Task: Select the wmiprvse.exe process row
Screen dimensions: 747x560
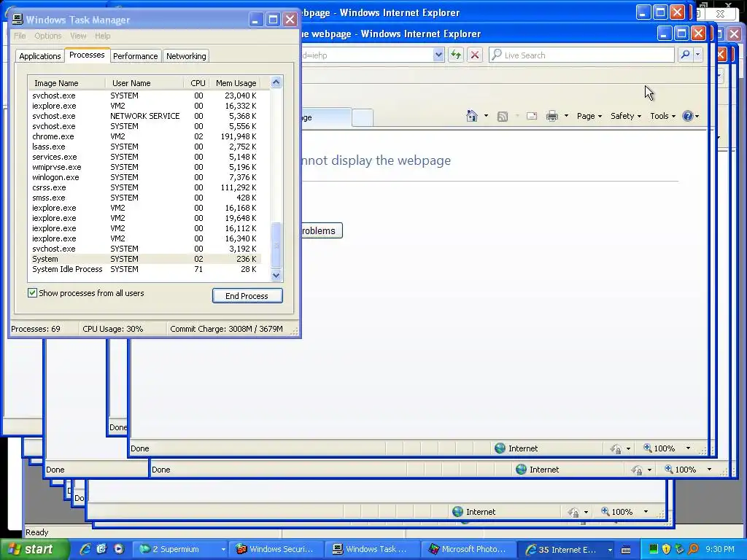Action: tap(145, 167)
